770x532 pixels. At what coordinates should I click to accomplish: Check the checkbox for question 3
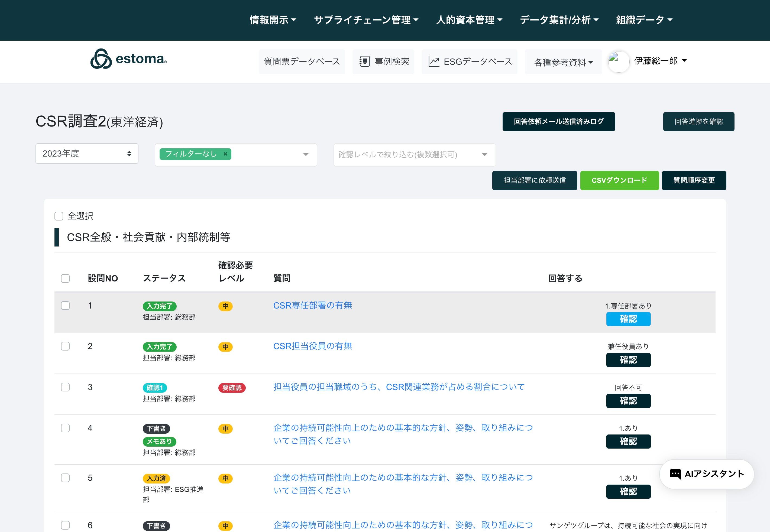[65, 387]
